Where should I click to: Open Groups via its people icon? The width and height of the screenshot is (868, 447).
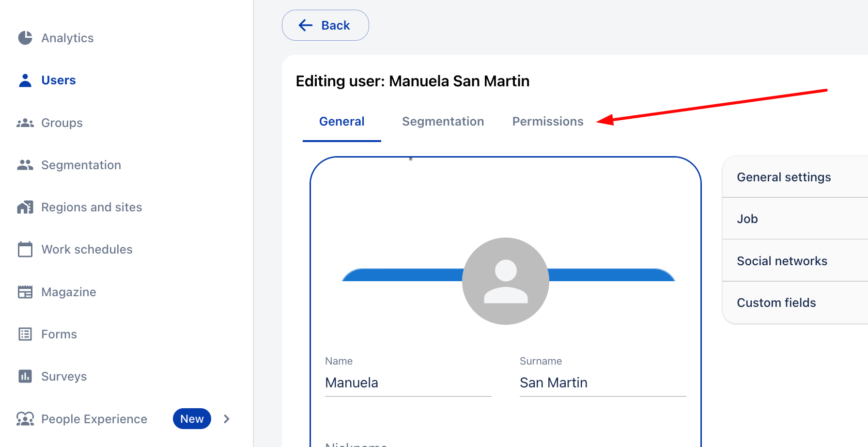25,123
